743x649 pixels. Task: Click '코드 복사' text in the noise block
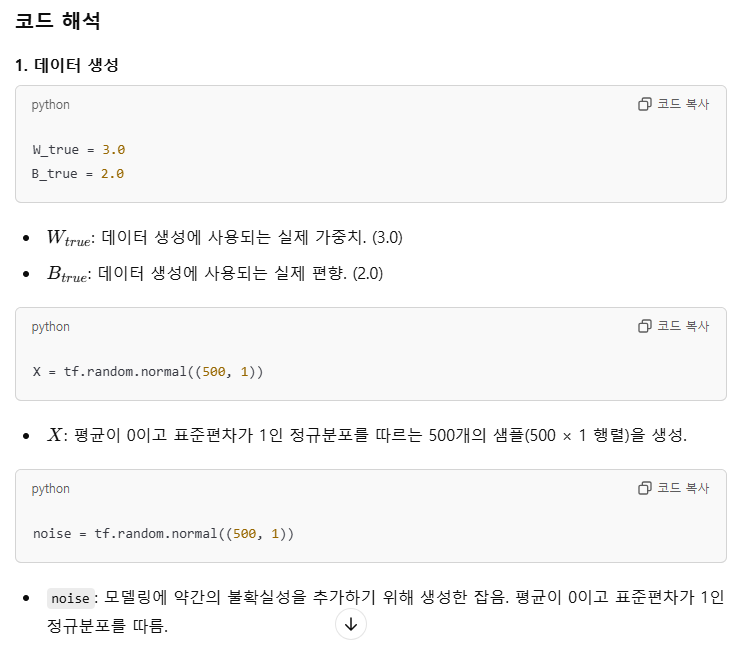pos(683,488)
